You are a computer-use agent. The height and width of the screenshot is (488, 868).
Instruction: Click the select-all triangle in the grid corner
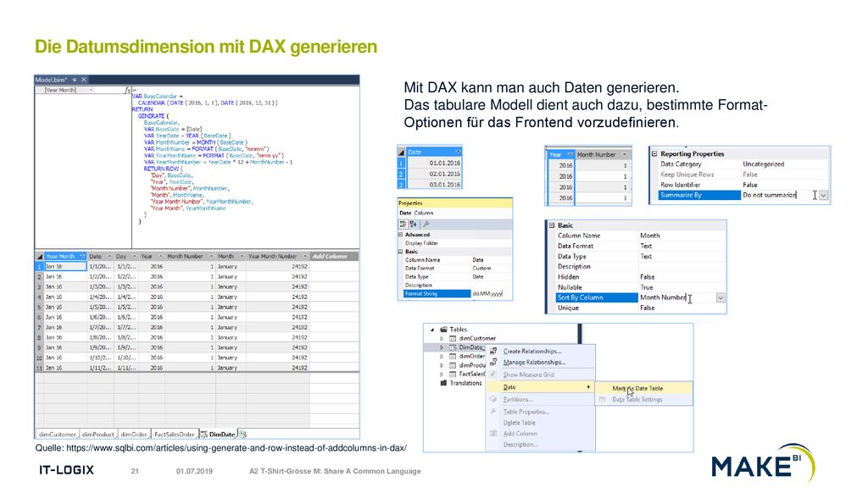39,257
